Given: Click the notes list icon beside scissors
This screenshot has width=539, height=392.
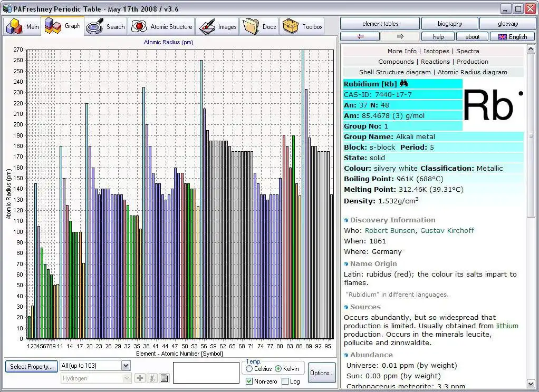Looking at the screenshot, I should click(164, 378).
